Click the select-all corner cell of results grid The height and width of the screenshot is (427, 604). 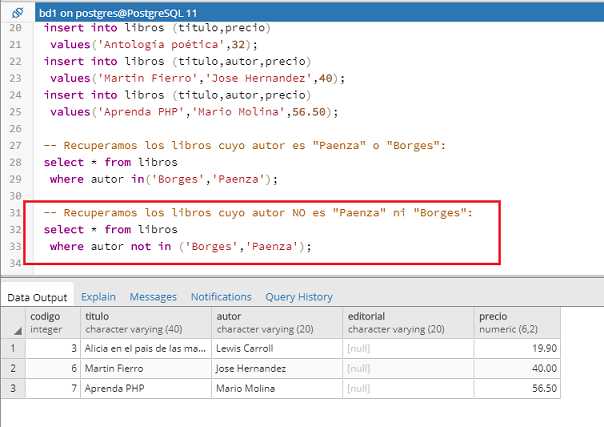(x=13, y=323)
